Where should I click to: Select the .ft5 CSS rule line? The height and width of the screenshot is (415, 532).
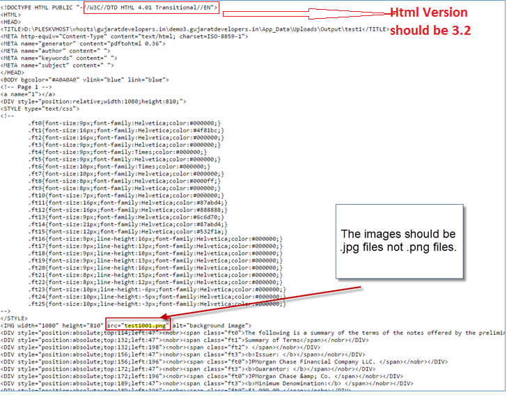(x=125, y=159)
